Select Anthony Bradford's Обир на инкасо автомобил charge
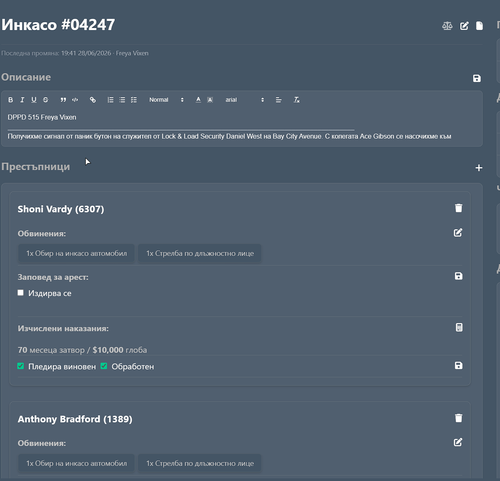This screenshot has height=481, width=500. point(76,463)
